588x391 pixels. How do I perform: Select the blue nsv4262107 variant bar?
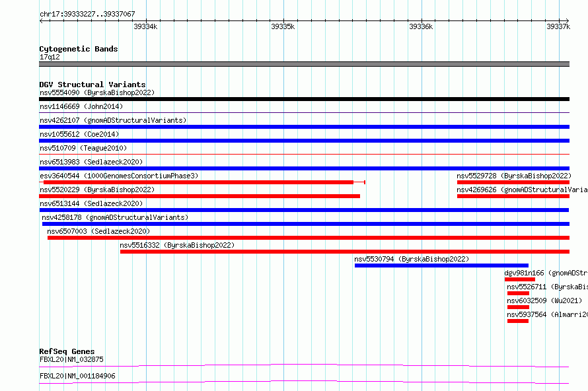(304, 127)
